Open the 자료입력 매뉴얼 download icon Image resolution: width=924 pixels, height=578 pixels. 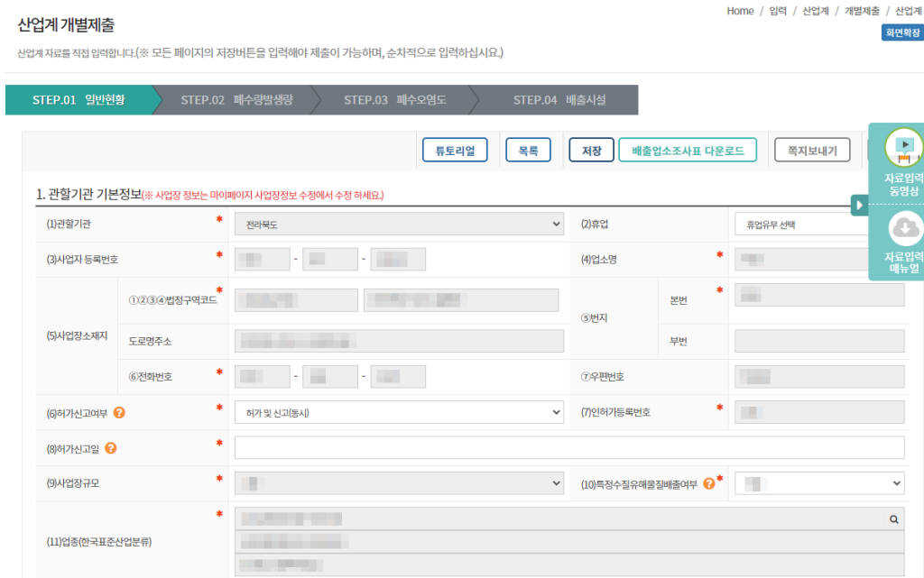[x=904, y=228]
